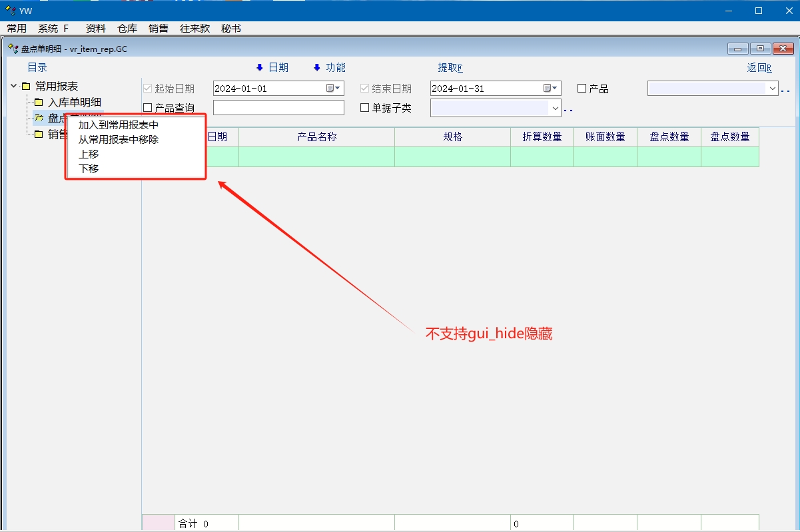This screenshot has height=532, width=800.
Task: Enable the 产品 checkbox
Action: [582, 89]
